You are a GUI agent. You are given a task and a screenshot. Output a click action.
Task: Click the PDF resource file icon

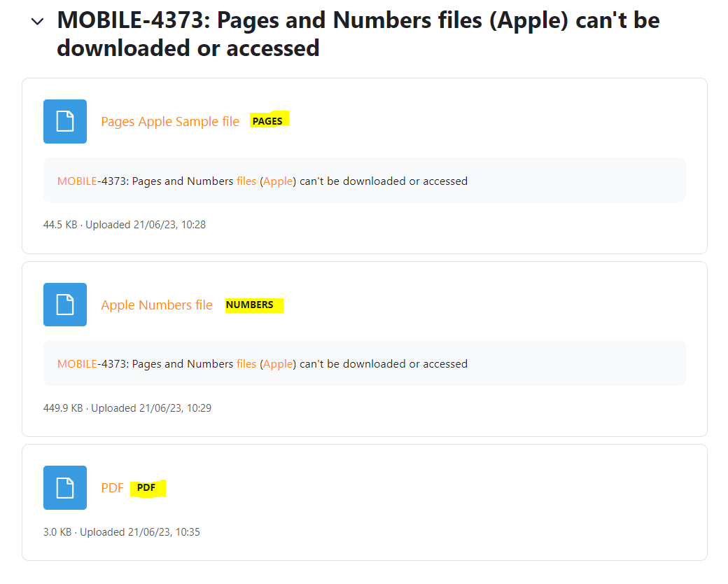pyautogui.click(x=65, y=488)
